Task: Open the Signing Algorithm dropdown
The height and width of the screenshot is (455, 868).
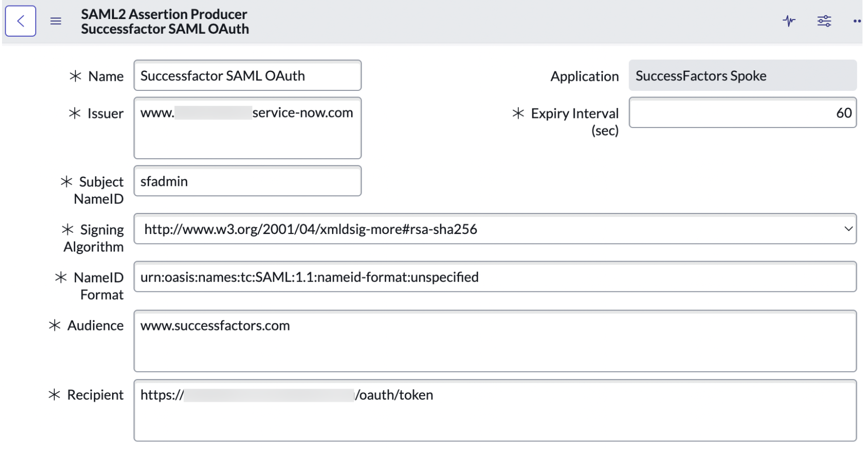Action: [495, 229]
